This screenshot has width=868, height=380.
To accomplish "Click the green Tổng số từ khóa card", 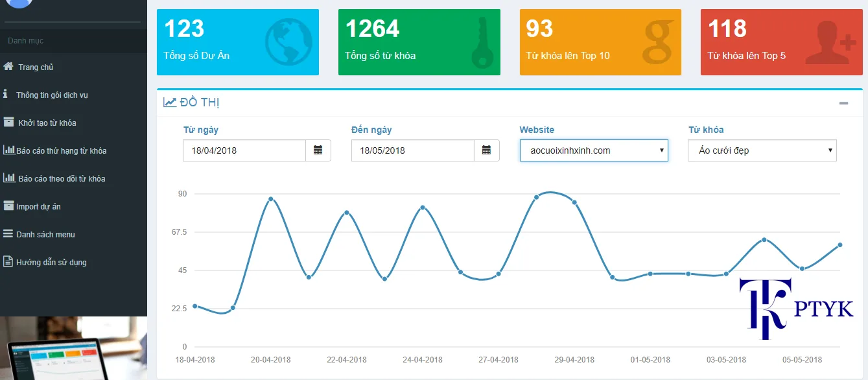I will 419,42.
